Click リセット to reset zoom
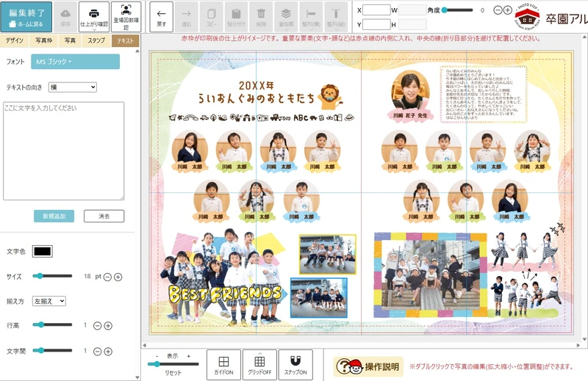588x381 pixels. point(173,373)
